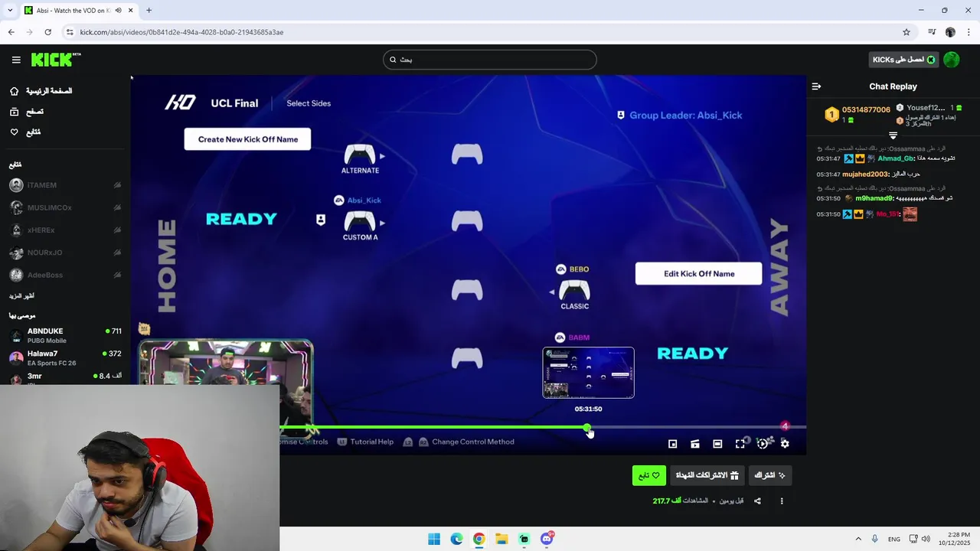Toggle mini player picture-in-picture icon
Image resolution: width=980 pixels, height=551 pixels.
(673, 444)
